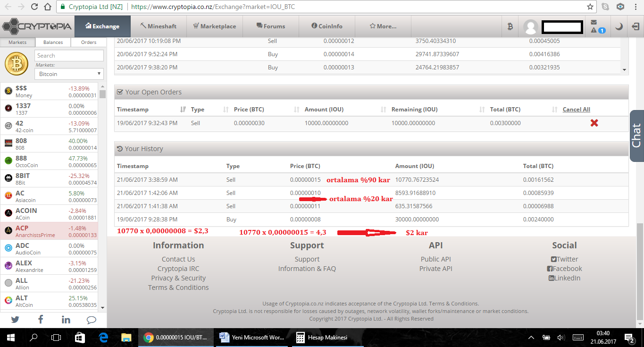Open the Windows Start menu
The width and height of the screenshot is (644, 347).
click(x=11, y=338)
